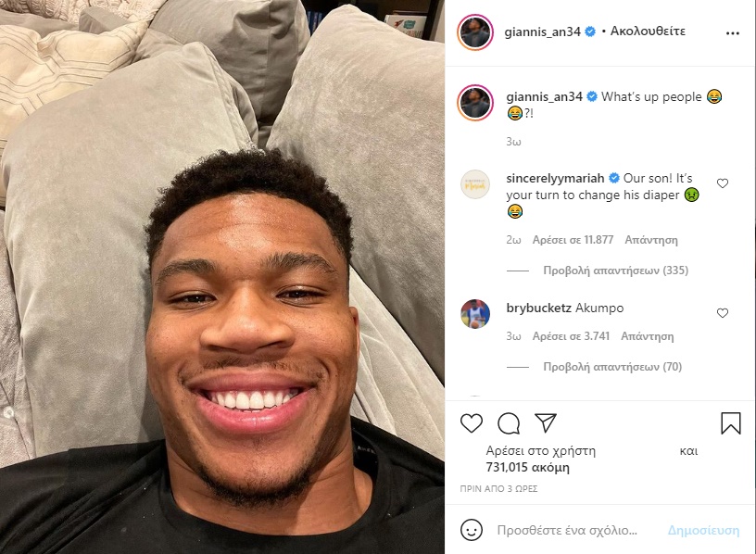Focus the add comment input field
Viewport: 756px width, 554px height.
click(x=567, y=530)
